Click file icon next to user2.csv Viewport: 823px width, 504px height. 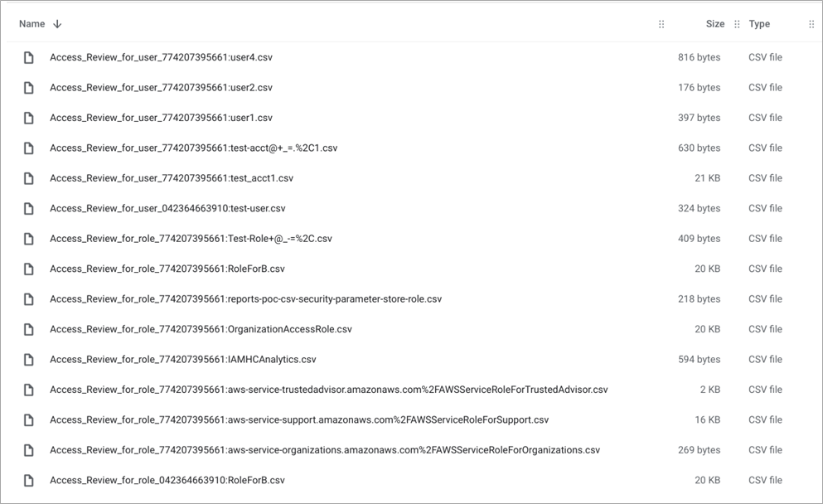(x=29, y=88)
